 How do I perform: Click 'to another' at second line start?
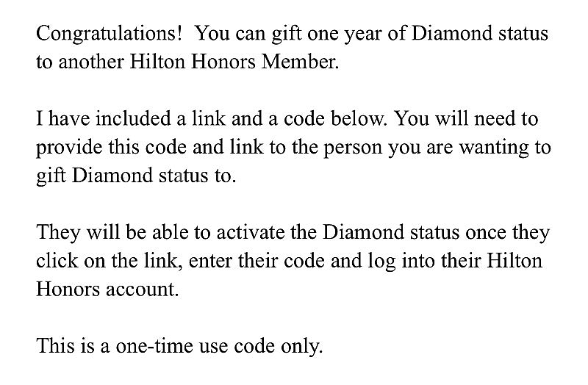click(x=80, y=62)
